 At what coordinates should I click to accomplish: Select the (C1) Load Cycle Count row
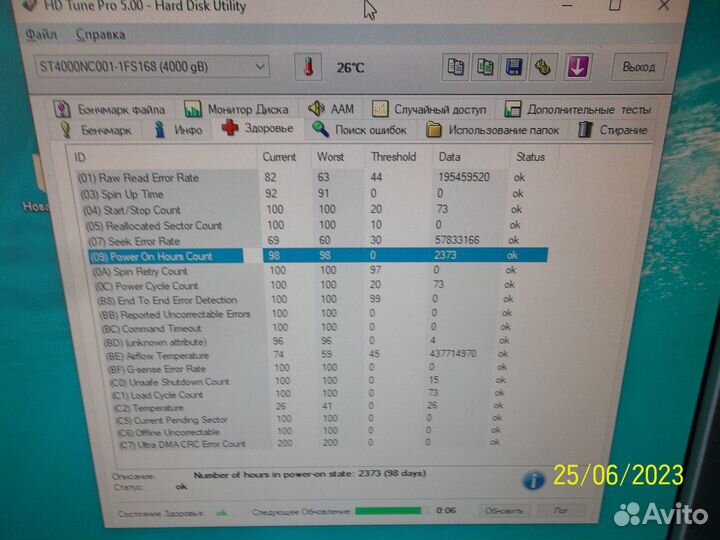(307, 394)
